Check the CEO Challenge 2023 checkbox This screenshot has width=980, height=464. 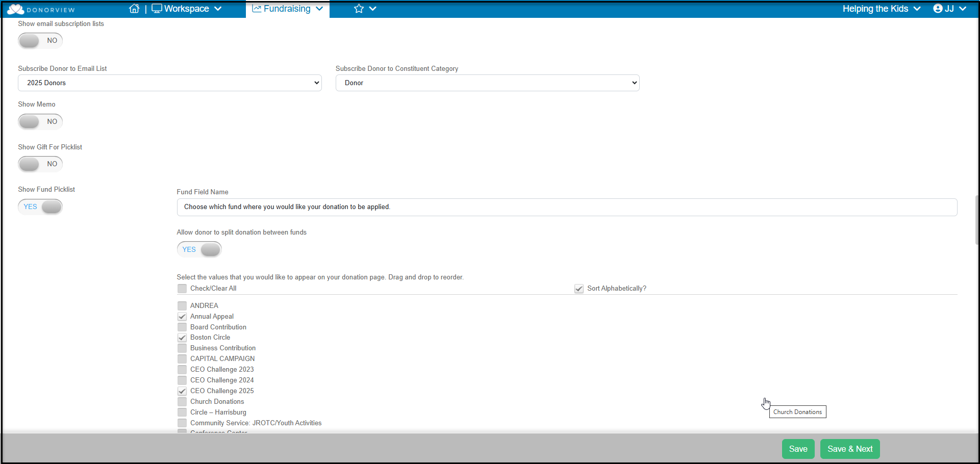coord(182,370)
